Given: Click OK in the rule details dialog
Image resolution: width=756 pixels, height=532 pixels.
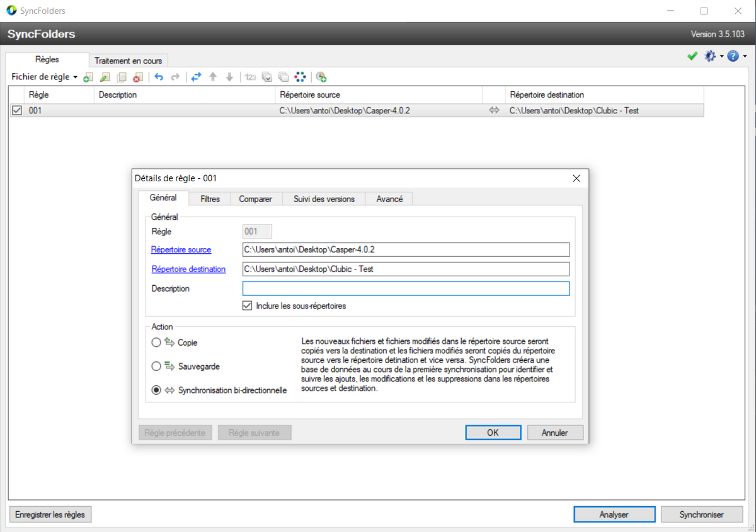Looking at the screenshot, I should click(493, 433).
